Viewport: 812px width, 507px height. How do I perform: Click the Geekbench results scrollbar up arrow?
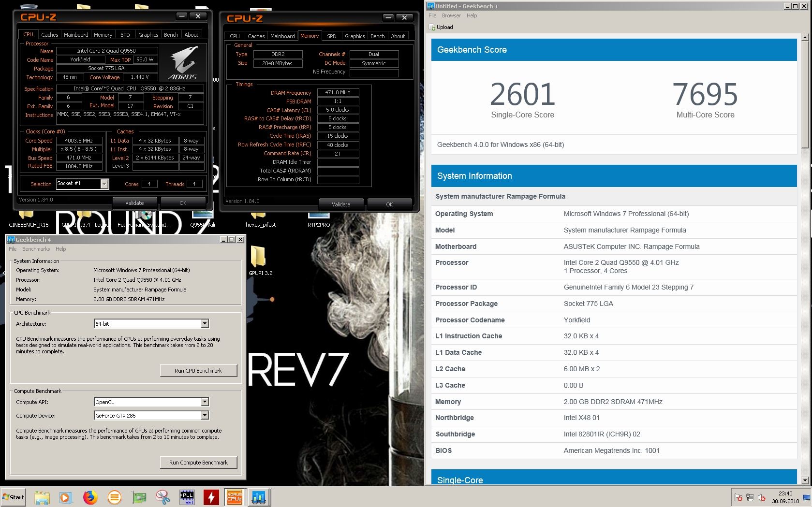click(805, 37)
